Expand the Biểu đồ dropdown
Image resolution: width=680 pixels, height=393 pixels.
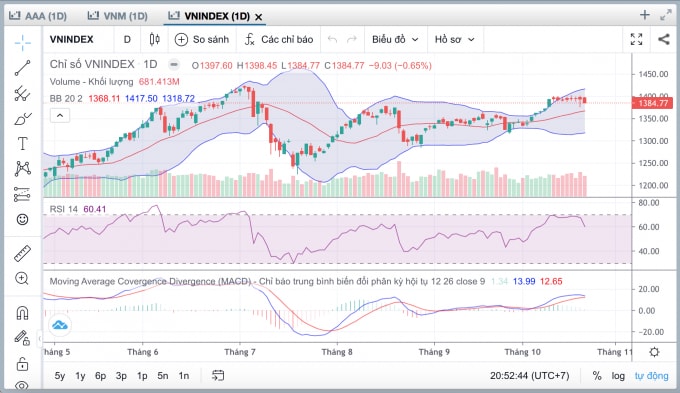click(x=395, y=39)
